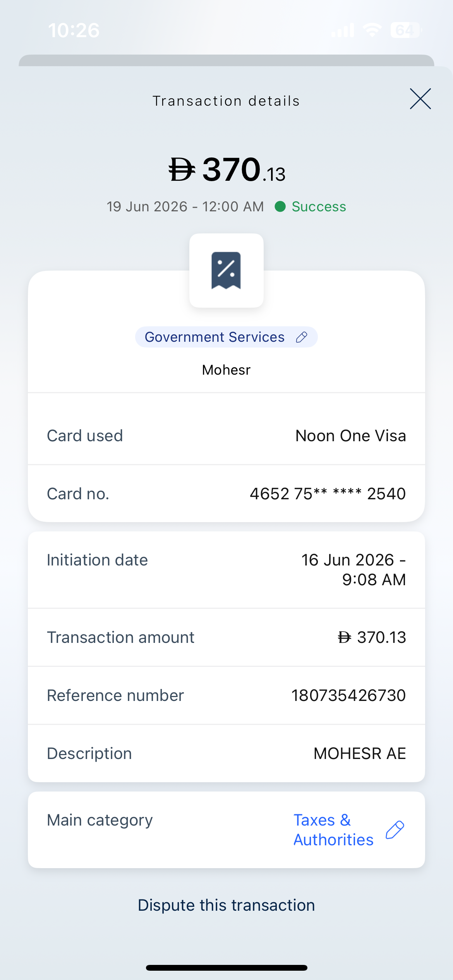Tap the green Success status dot
This screenshot has width=453, height=980.
point(280,207)
